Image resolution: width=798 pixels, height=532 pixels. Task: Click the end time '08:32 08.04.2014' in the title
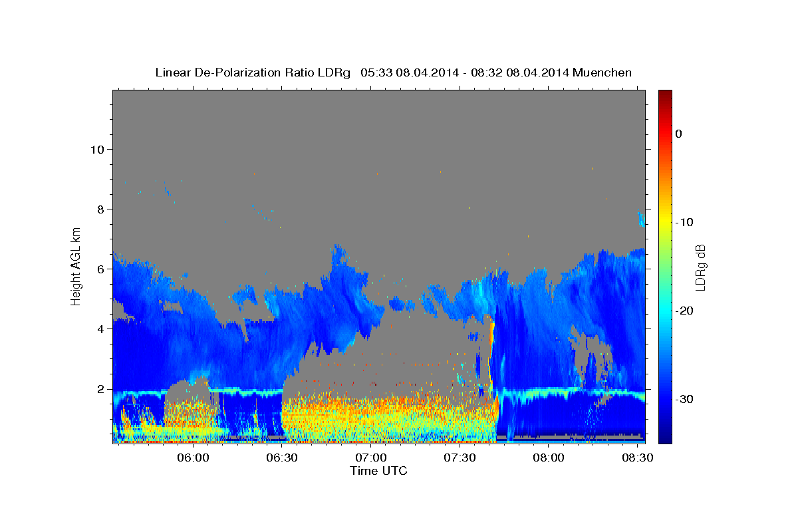click(519, 72)
